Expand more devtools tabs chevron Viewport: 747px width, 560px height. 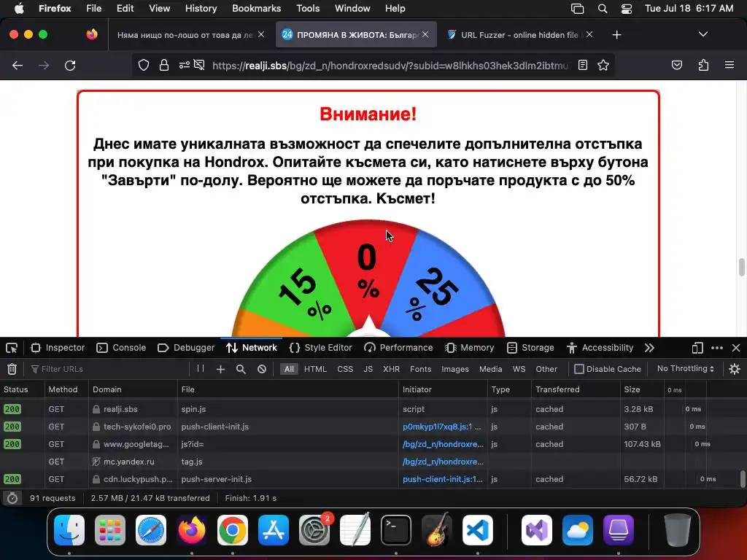click(649, 348)
